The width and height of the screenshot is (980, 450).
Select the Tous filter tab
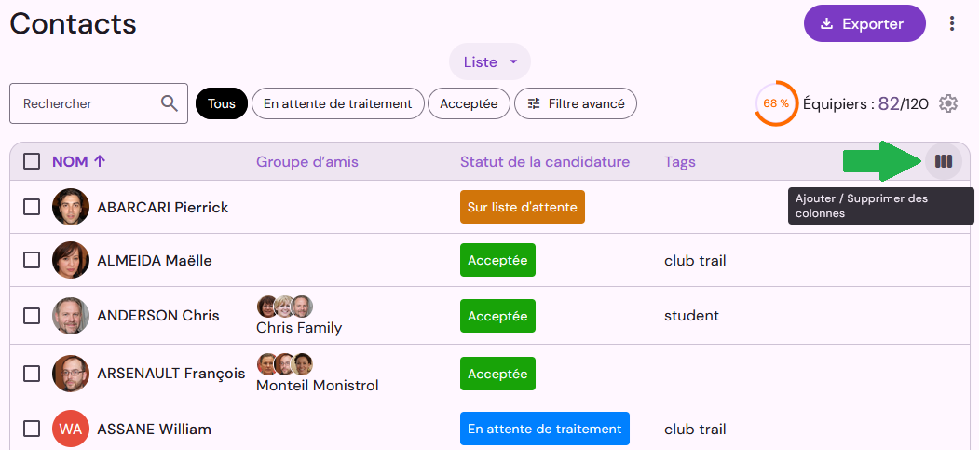tap(222, 103)
